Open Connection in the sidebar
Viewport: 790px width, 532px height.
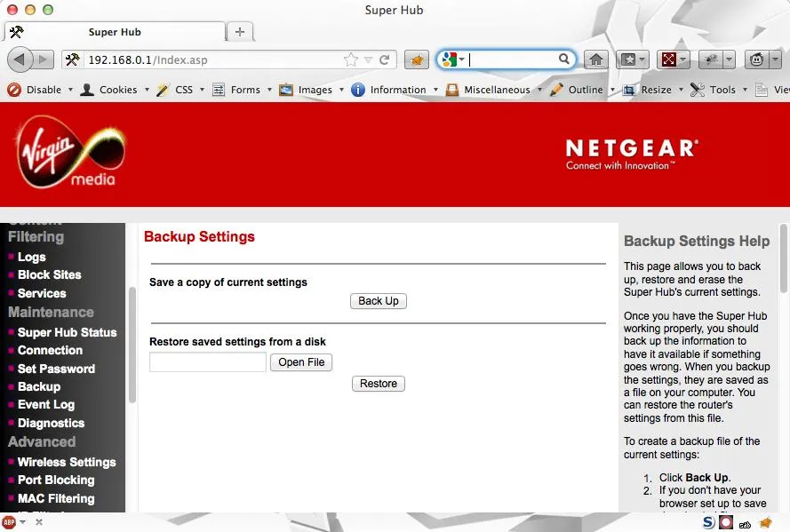50,350
